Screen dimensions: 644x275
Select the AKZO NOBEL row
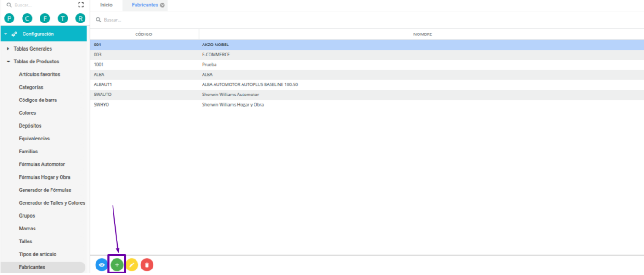[367, 45]
